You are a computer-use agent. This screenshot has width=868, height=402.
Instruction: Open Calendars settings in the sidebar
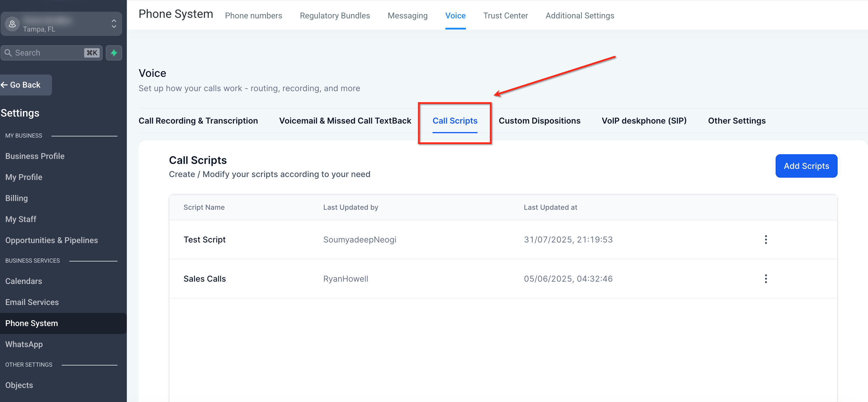pos(24,281)
